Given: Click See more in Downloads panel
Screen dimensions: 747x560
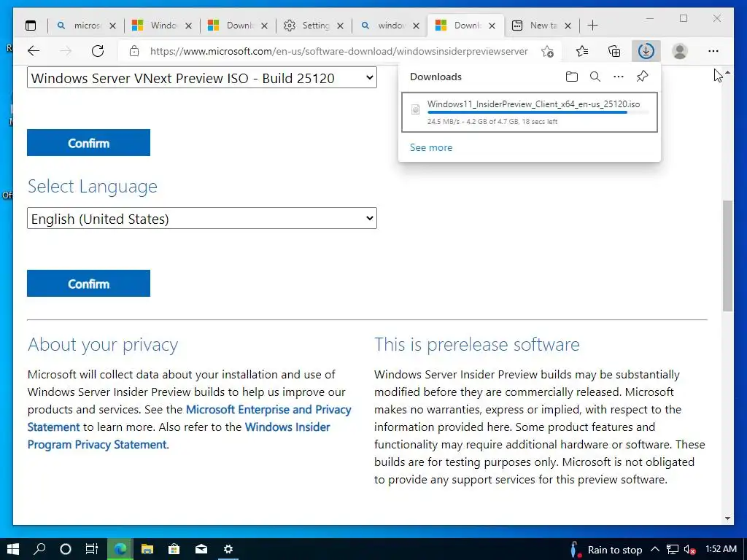Looking at the screenshot, I should pyautogui.click(x=431, y=147).
